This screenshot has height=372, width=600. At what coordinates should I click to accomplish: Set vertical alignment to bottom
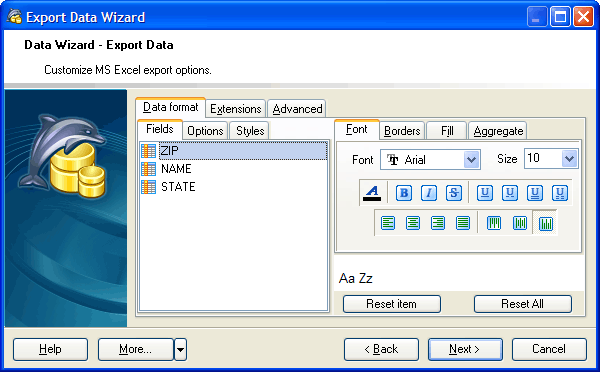[x=545, y=224]
